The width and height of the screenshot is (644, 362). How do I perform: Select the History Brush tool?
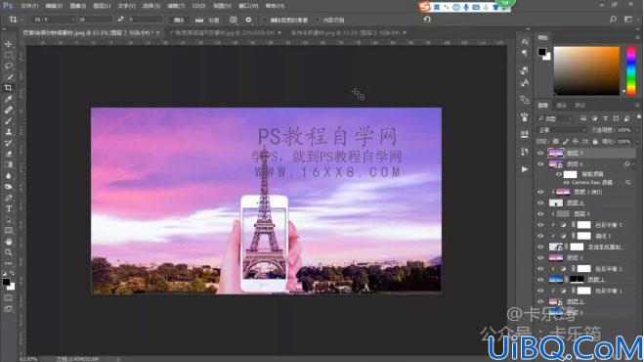(8, 143)
